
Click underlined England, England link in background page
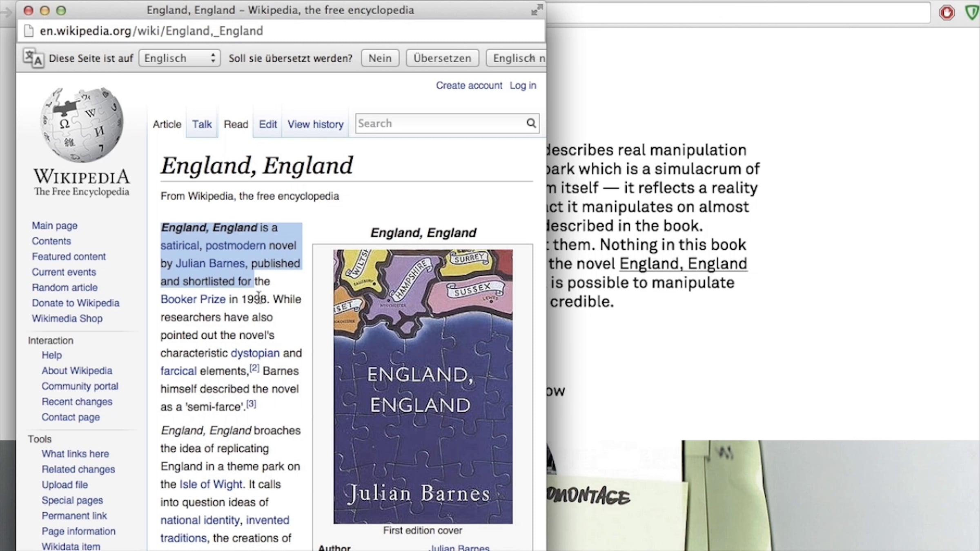click(x=683, y=264)
